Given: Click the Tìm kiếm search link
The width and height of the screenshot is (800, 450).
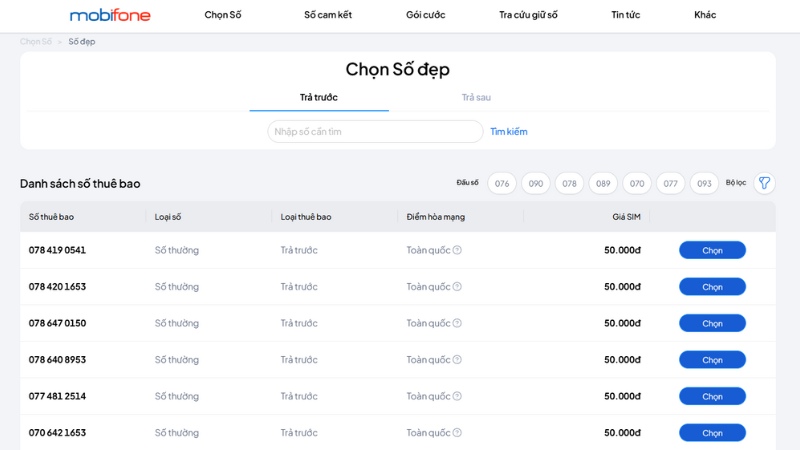Looking at the screenshot, I should [508, 132].
